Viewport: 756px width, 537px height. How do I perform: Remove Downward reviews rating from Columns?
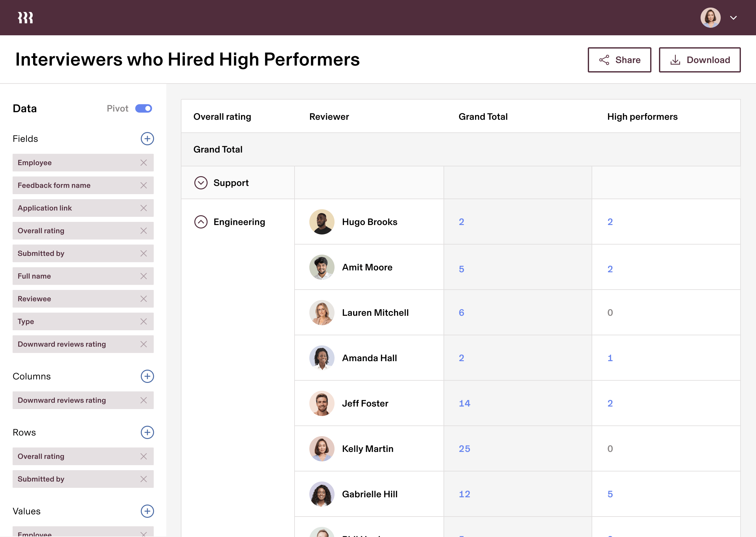(143, 401)
